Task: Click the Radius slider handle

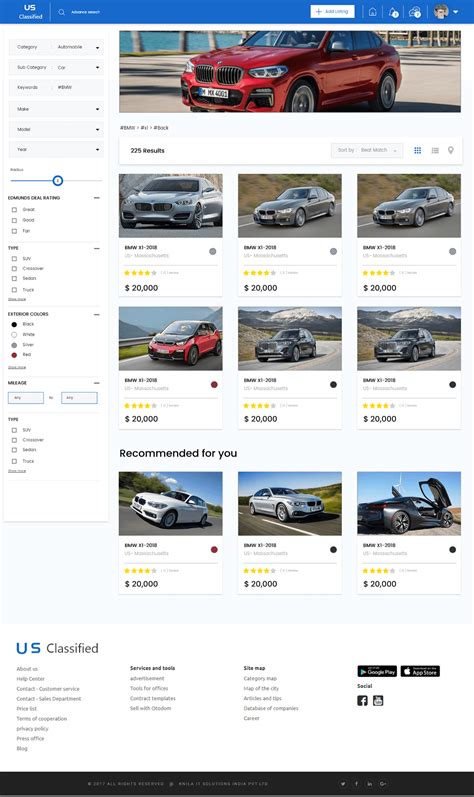Action: point(57,180)
